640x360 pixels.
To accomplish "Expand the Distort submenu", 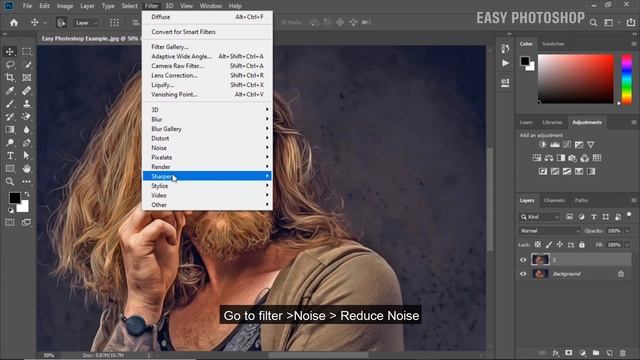I will [x=207, y=138].
